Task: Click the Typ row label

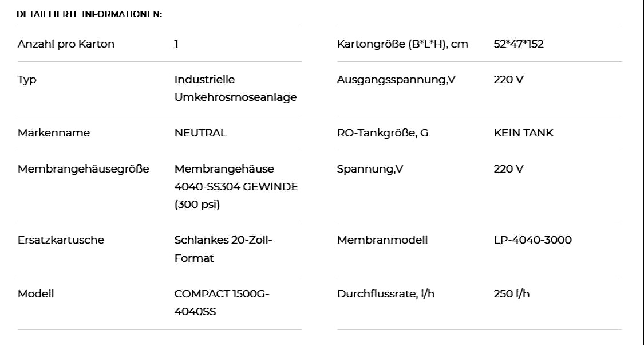Action: click(27, 80)
